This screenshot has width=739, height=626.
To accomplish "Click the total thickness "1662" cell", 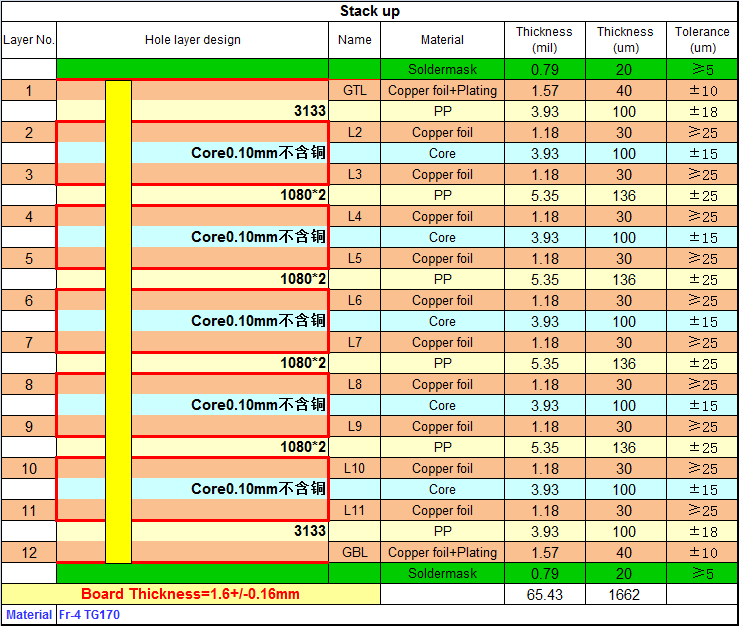I will pos(625,594).
